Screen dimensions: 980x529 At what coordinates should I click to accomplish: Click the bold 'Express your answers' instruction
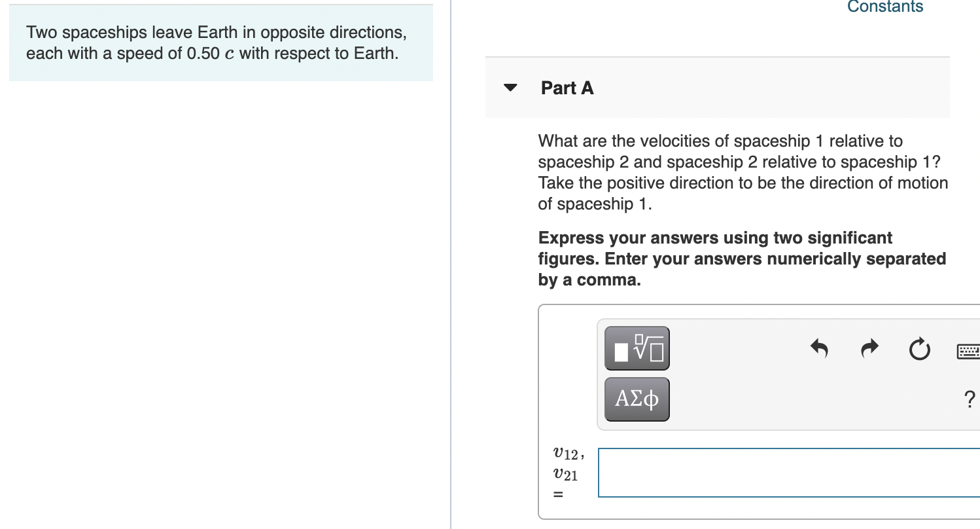point(714,238)
